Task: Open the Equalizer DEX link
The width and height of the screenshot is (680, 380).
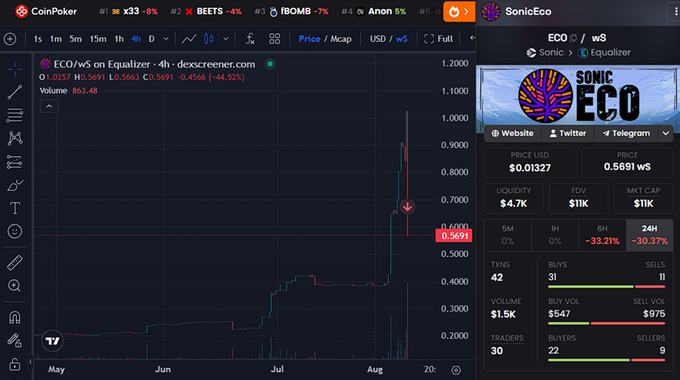Action: (x=605, y=52)
